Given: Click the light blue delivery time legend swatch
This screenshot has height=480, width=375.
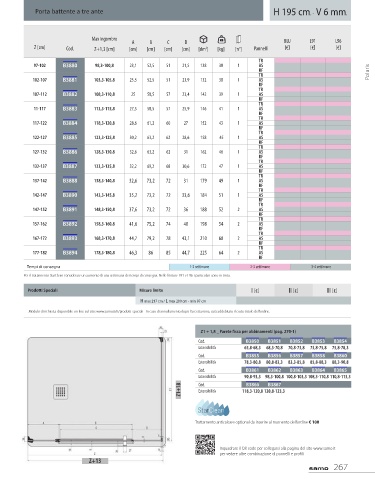Looking at the screenshot, I should pyautogui.click(x=199, y=267).
